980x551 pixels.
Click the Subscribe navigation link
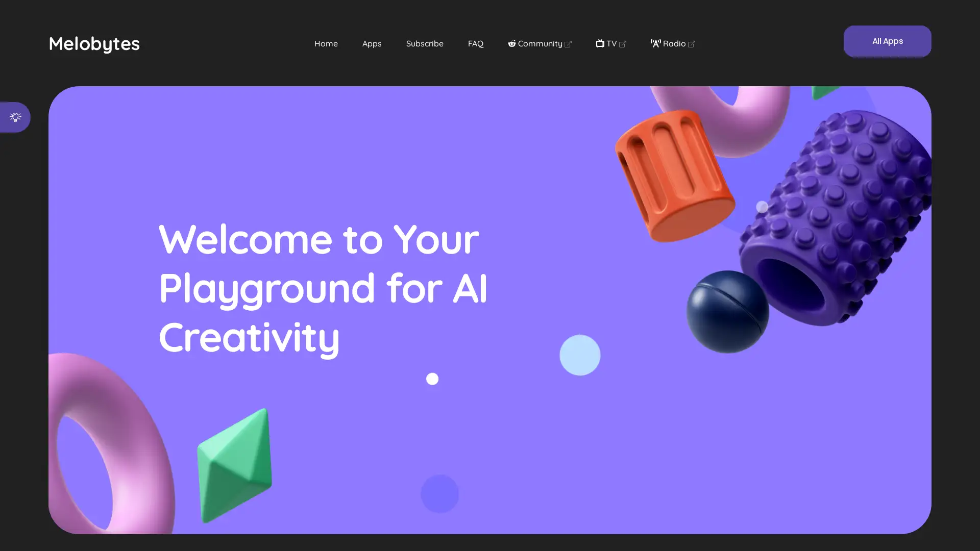(x=424, y=43)
